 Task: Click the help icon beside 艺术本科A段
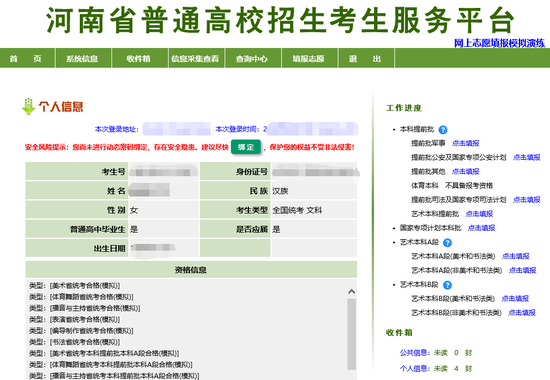pos(447,242)
